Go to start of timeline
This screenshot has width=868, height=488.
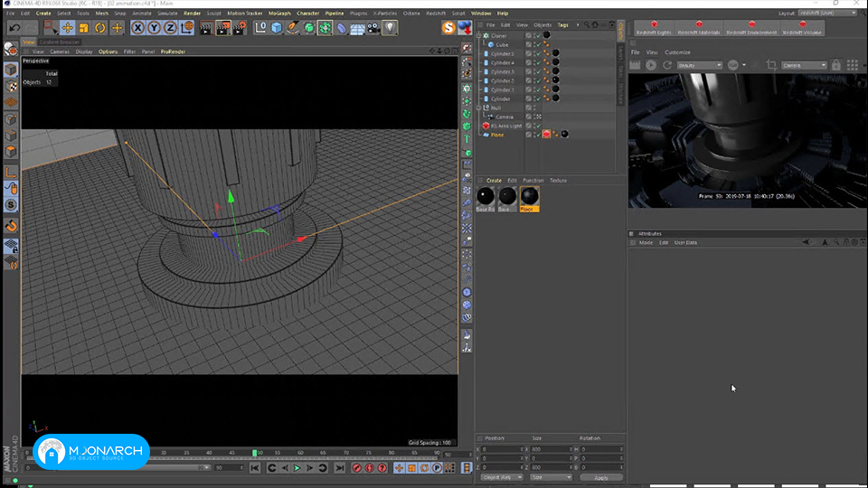click(255, 468)
